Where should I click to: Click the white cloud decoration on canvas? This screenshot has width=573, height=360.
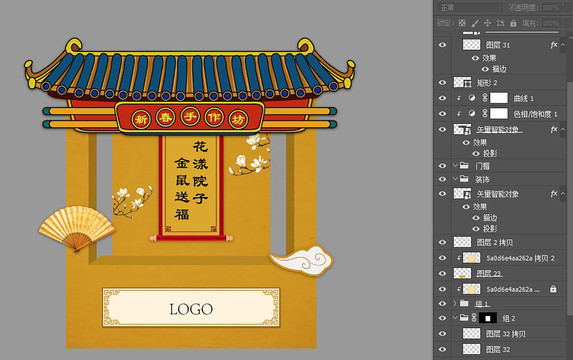[x=301, y=260]
